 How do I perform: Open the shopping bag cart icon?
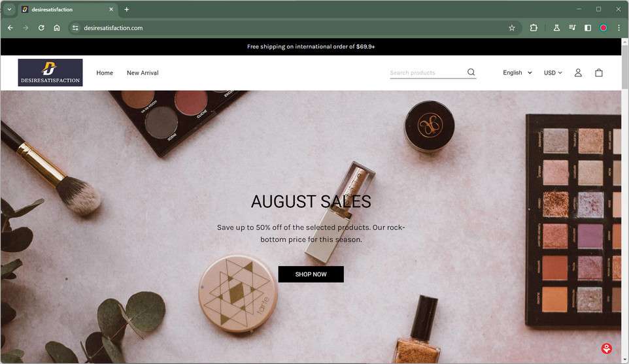pyautogui.click(x=599, y=73)
